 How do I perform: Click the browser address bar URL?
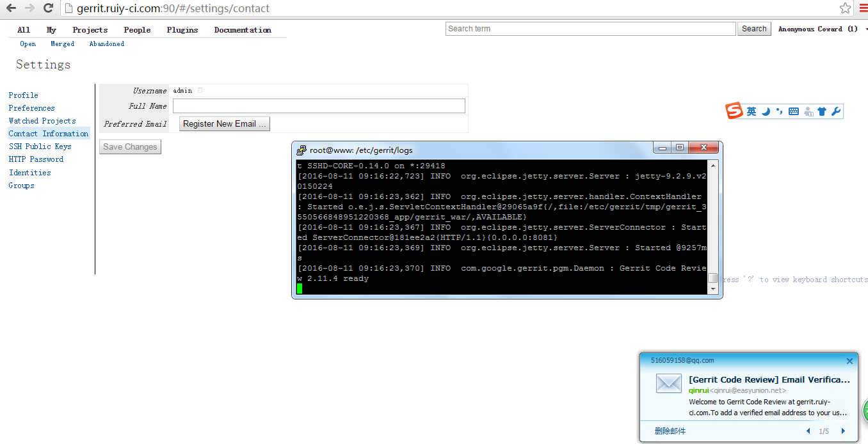pyautogui.click(x=173, y=8)
